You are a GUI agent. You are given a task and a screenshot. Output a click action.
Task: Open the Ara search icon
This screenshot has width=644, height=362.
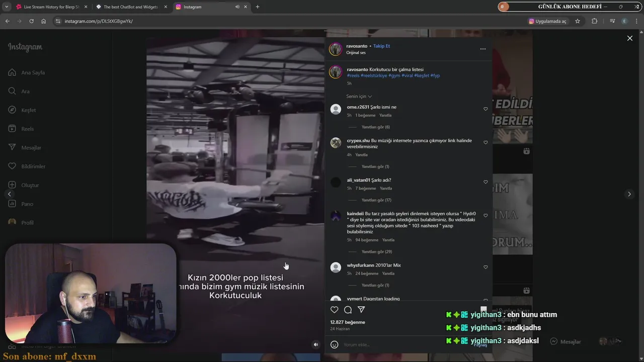coord(12,91)
